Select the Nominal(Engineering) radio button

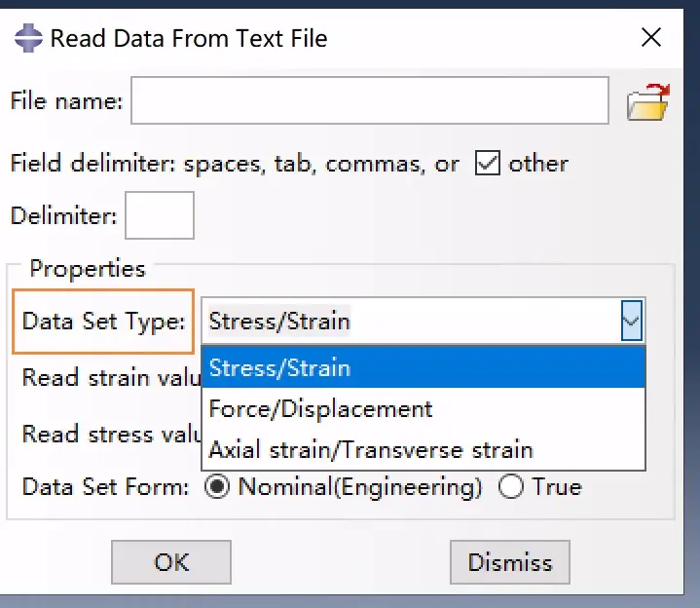tap(217, 486)
